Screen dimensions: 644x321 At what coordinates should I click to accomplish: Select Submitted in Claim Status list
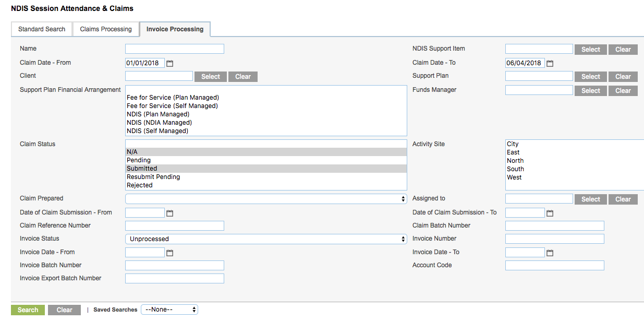[266, 169]
